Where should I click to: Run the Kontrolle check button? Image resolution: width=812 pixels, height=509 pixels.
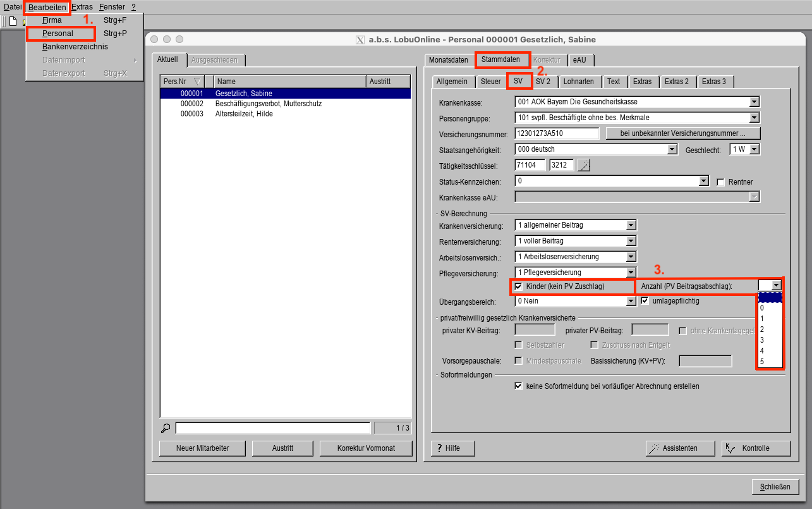[756, 448]
